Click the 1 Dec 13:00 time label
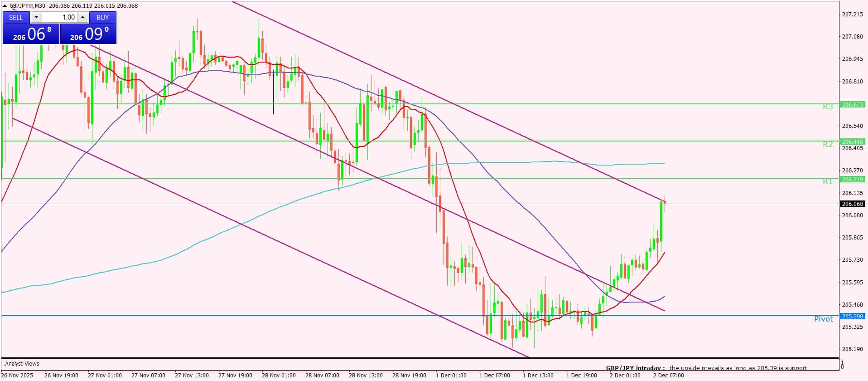 538,375
